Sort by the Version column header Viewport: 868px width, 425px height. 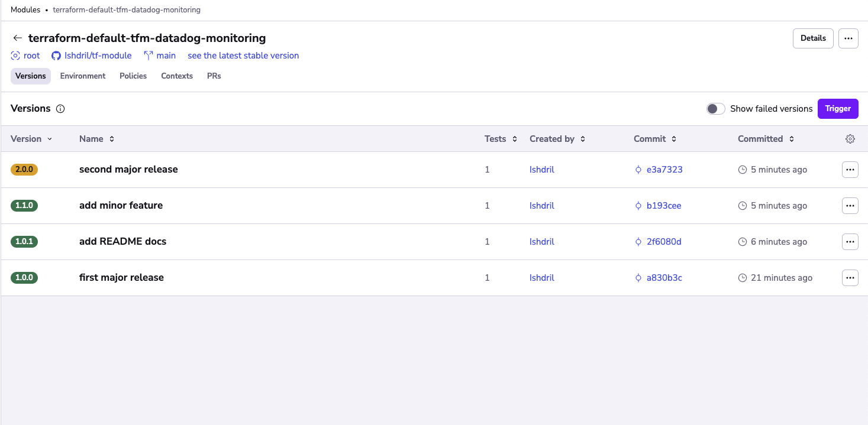(x=31, y=139)
